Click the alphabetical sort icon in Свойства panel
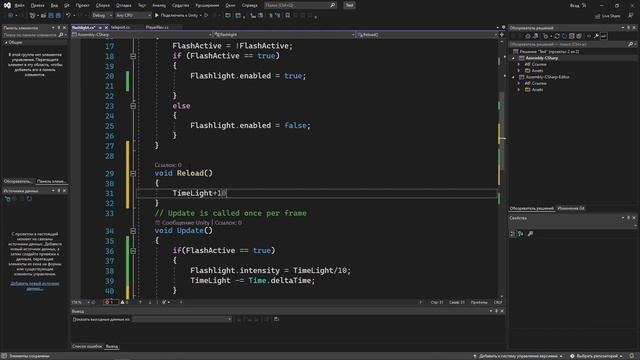 [x=520, y=234]
